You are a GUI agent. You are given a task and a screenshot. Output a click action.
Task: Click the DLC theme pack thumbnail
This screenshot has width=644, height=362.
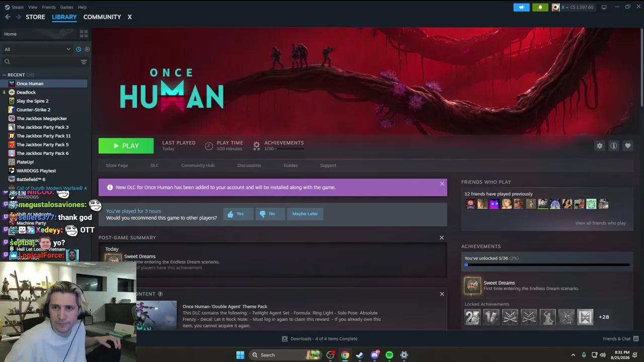coord(156,315)
